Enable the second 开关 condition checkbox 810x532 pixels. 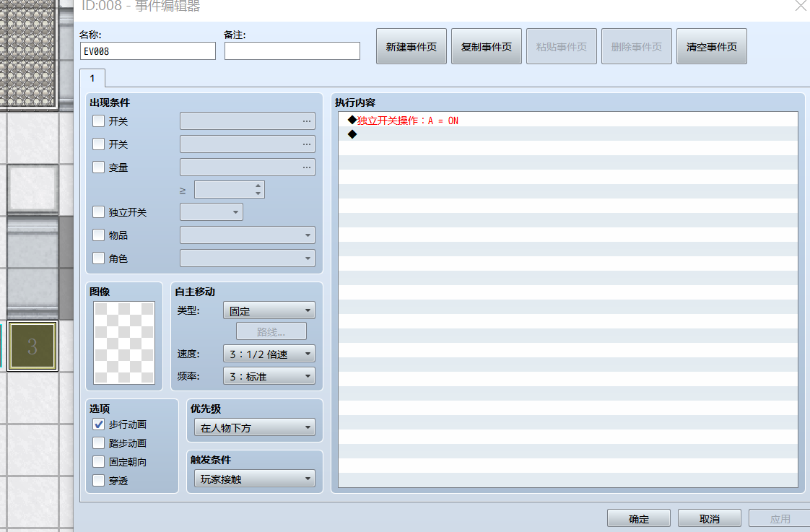[98, 144]
